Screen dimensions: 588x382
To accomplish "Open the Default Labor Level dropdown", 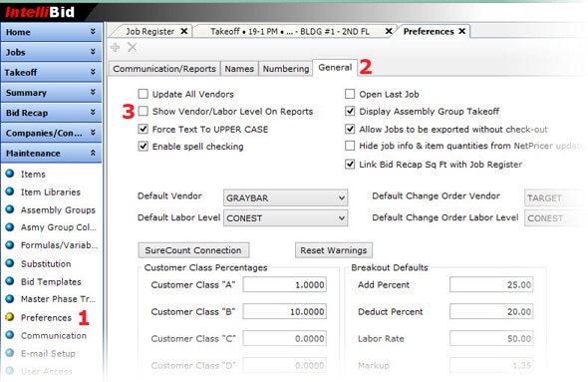I will click(285, 218).
